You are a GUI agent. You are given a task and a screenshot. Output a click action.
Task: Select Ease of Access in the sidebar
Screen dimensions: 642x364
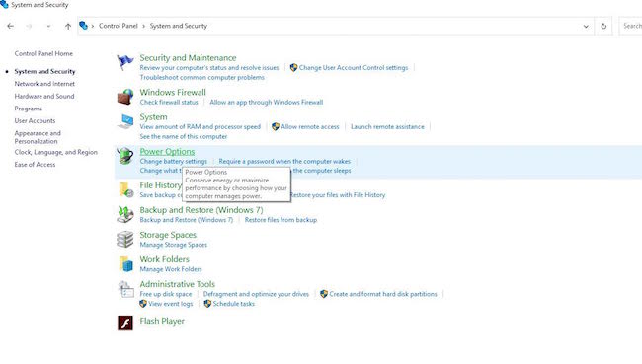coord(35,165)
